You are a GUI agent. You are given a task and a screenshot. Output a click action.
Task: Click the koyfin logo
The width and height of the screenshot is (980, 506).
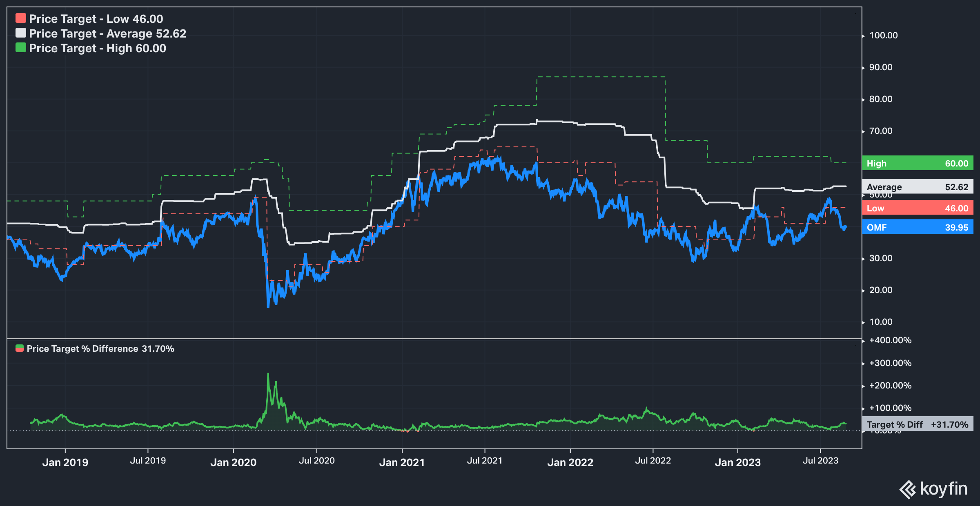pos(933,489)
